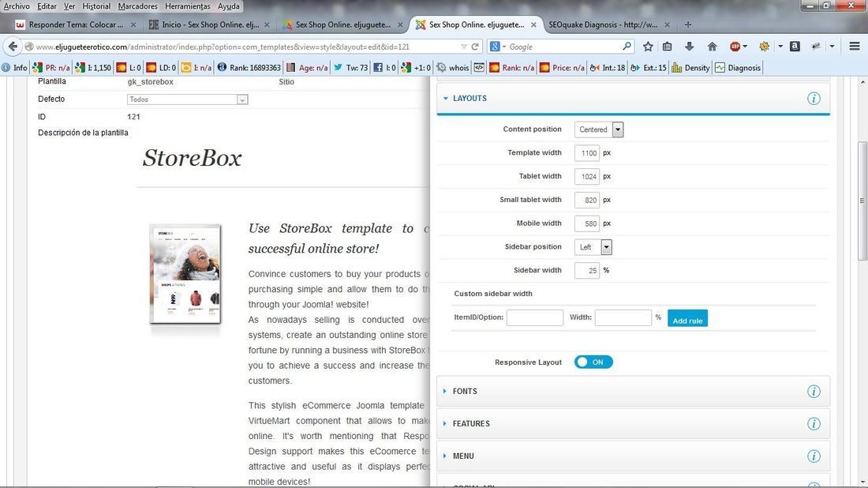
Task: Open the Ayuda menu
Action: point(229,6)
